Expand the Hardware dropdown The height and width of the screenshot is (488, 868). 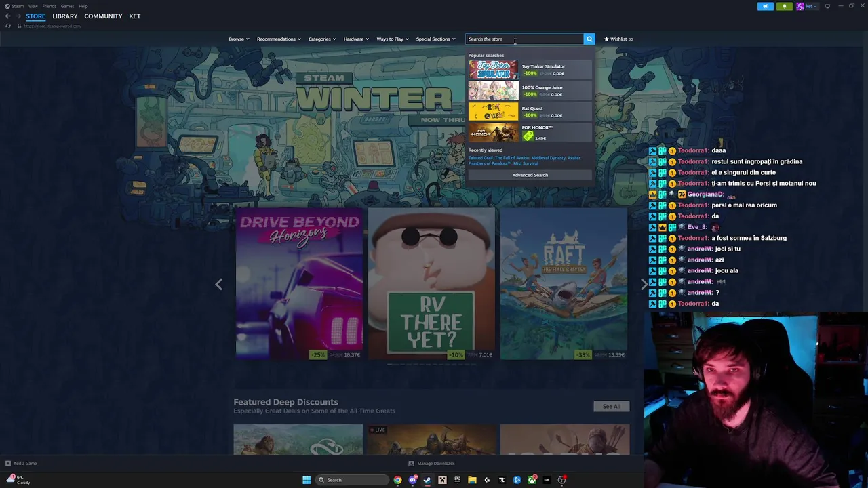click(x=356, y=39)
